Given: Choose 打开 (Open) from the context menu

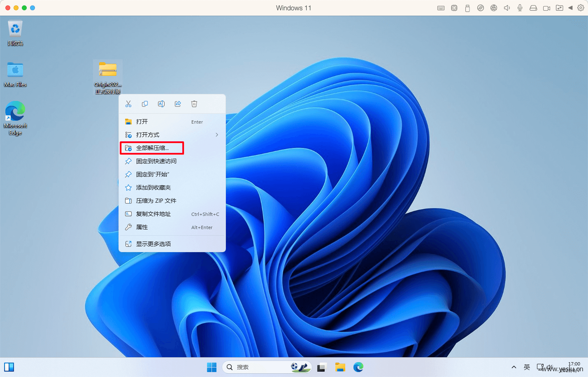Looking at the screenshot, I should (172, 122).
